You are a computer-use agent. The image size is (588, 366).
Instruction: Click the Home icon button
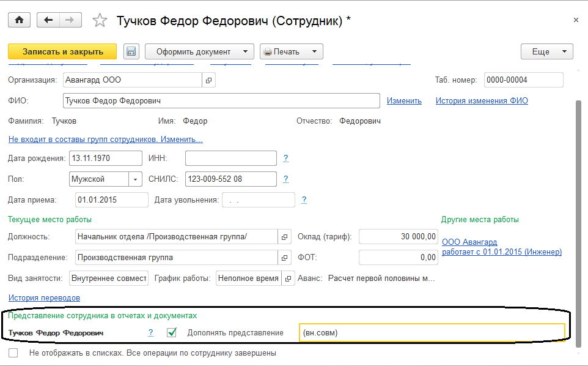click(19, 20)
